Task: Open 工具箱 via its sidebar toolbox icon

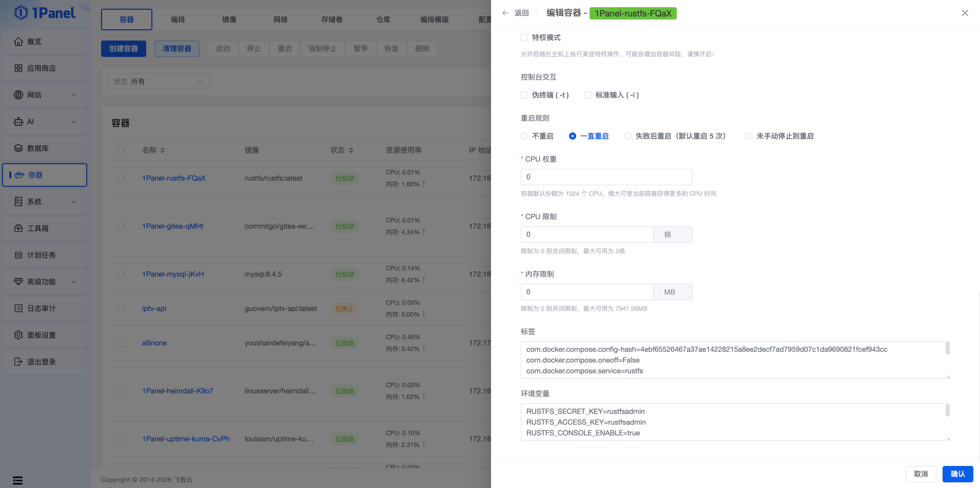Action: (x=18, y=228)
